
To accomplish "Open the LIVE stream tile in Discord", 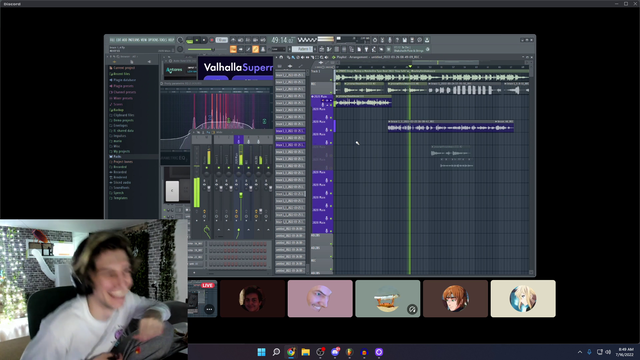I will coord(202,298).
